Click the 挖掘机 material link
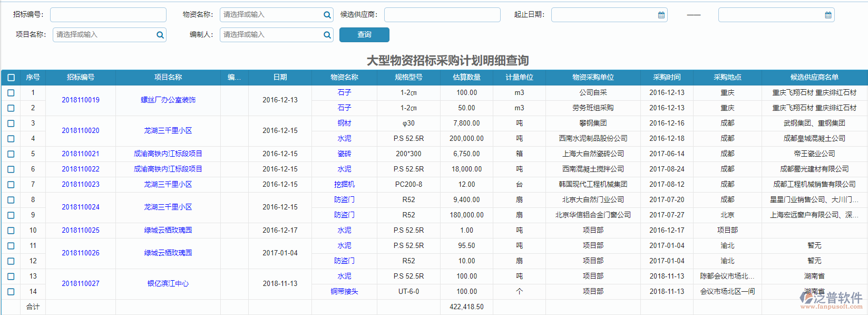The height and width of the screenshot is (315, 868). click(344, 185)
